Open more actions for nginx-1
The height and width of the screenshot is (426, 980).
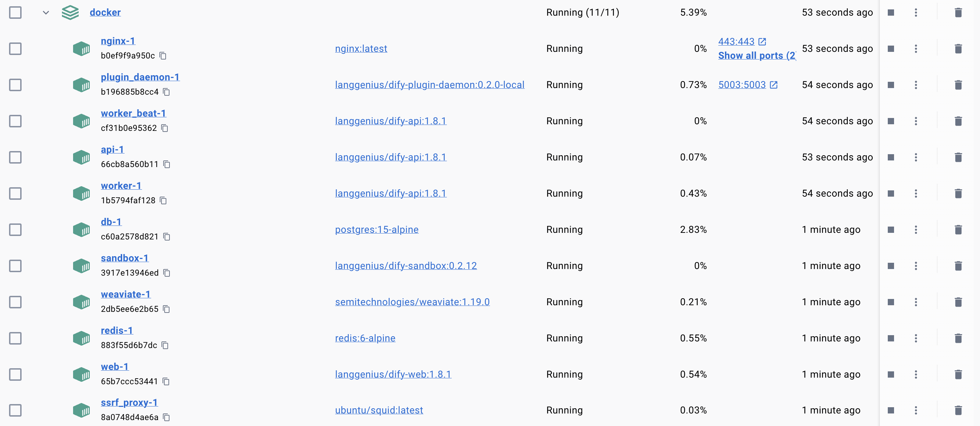click(x=916, y=49)
